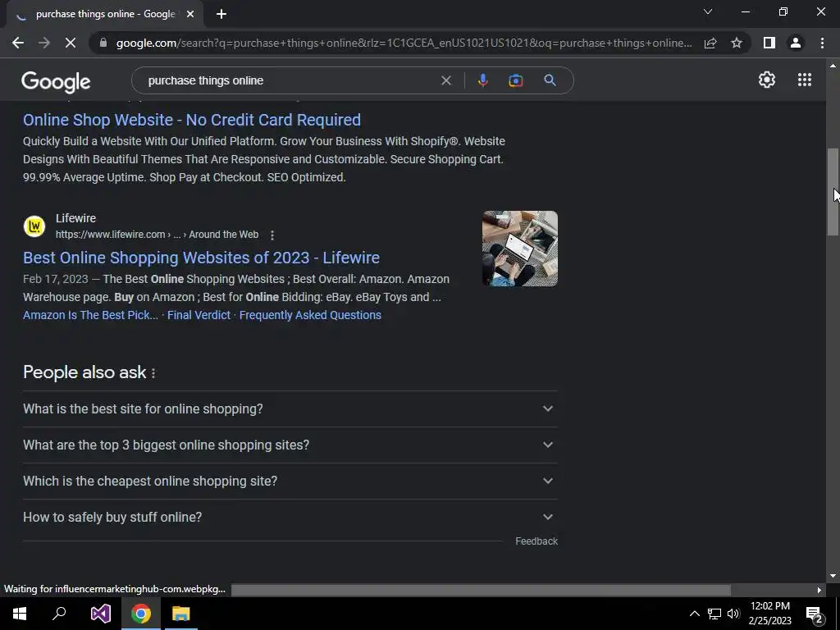The width and height of the screenshot is (840, 630).
Task: Start voice search with microphone
Action: [482, 80]
